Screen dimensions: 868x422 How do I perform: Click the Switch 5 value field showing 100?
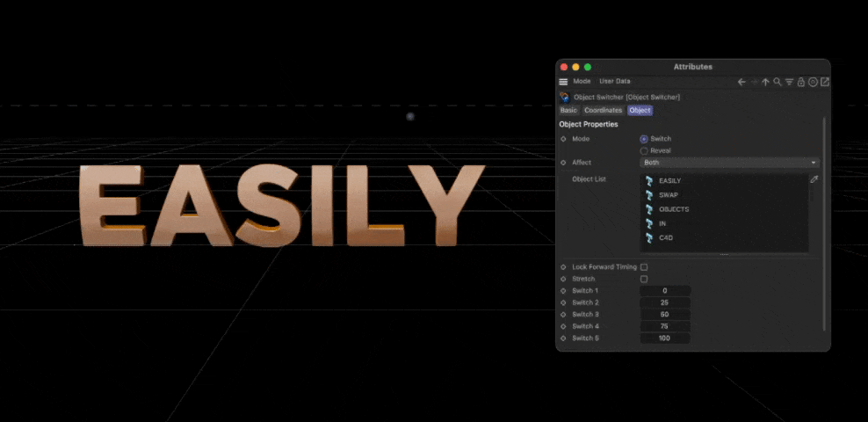(x=665, y=338)
